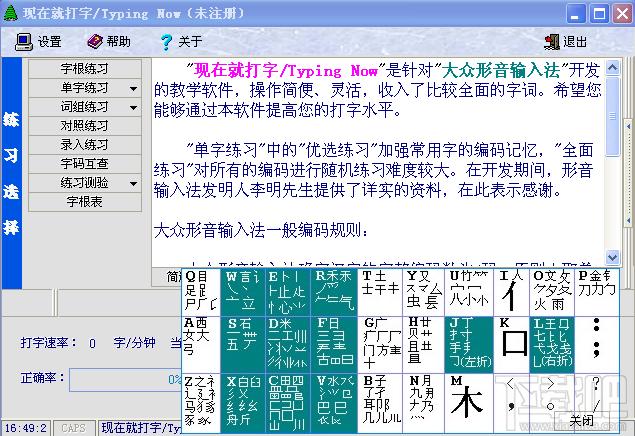Click scroll down arrow of text area
The width and height of the screenshot is (635, 436).
click(x=612, y=257)
